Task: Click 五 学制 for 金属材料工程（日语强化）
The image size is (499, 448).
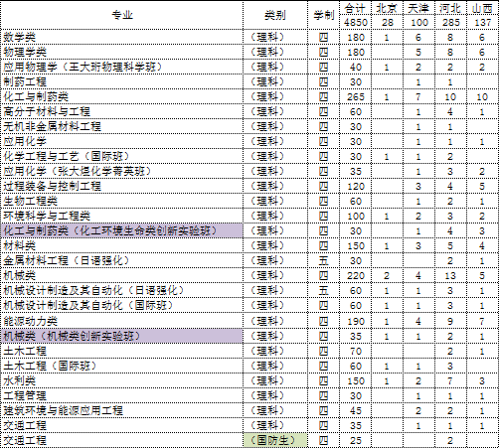Action: pos(324,260)
